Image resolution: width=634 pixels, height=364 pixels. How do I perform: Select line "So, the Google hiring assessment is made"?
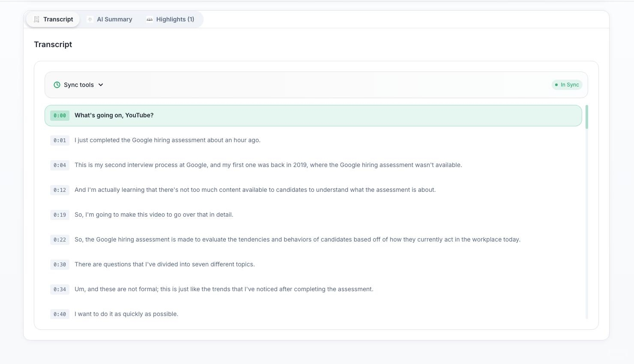[313, 240]
